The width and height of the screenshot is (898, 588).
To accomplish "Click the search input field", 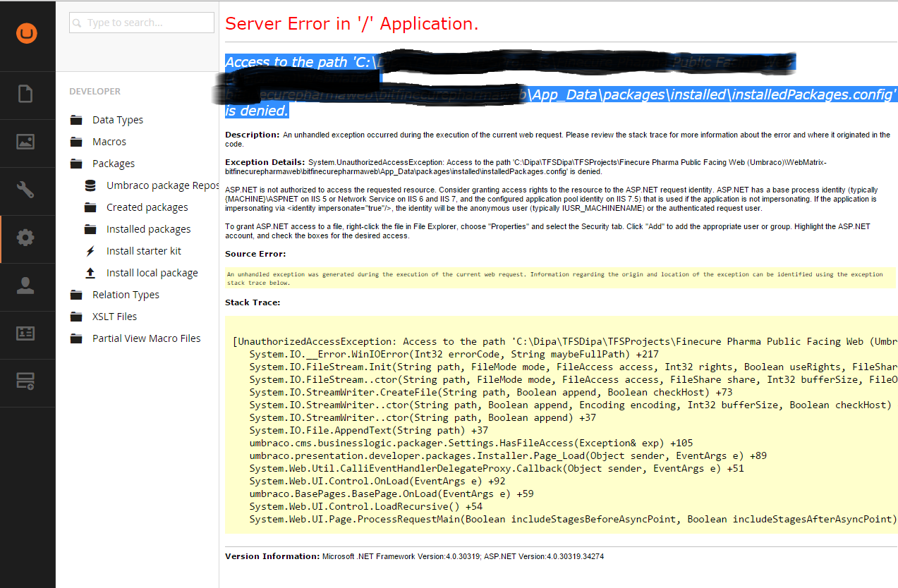I will coord(142,23).
